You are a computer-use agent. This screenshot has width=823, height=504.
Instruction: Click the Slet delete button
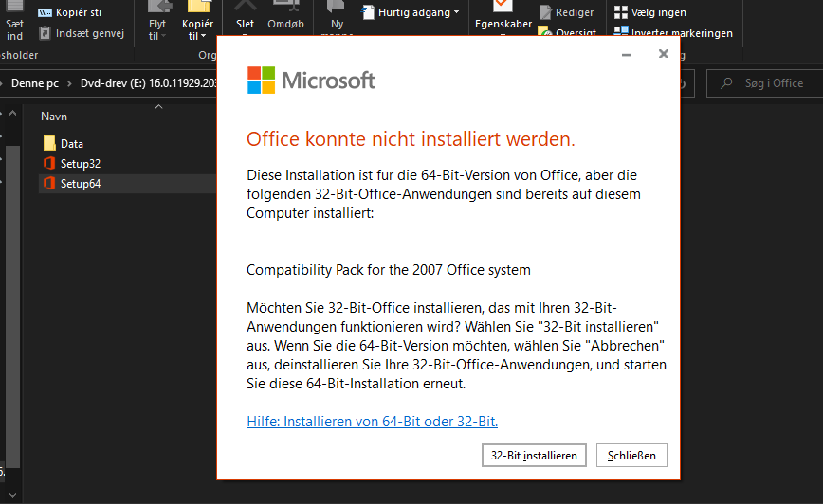(x=245, y=18)
